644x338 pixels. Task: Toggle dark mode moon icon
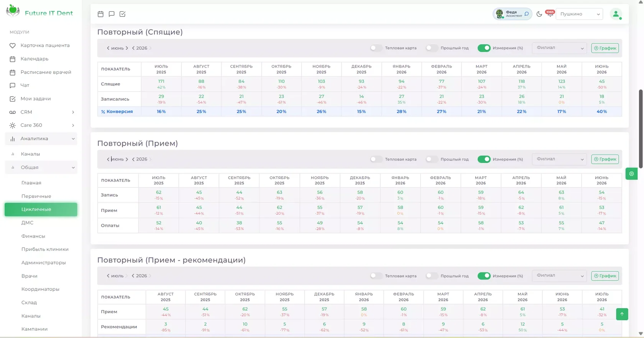[x=539, y=14]
